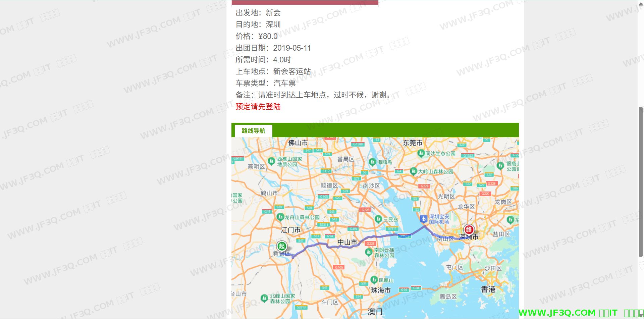The image size is (644, 319).
Task: Select the 龙舟山森林公园 park icon
Action: click(280, 217)
